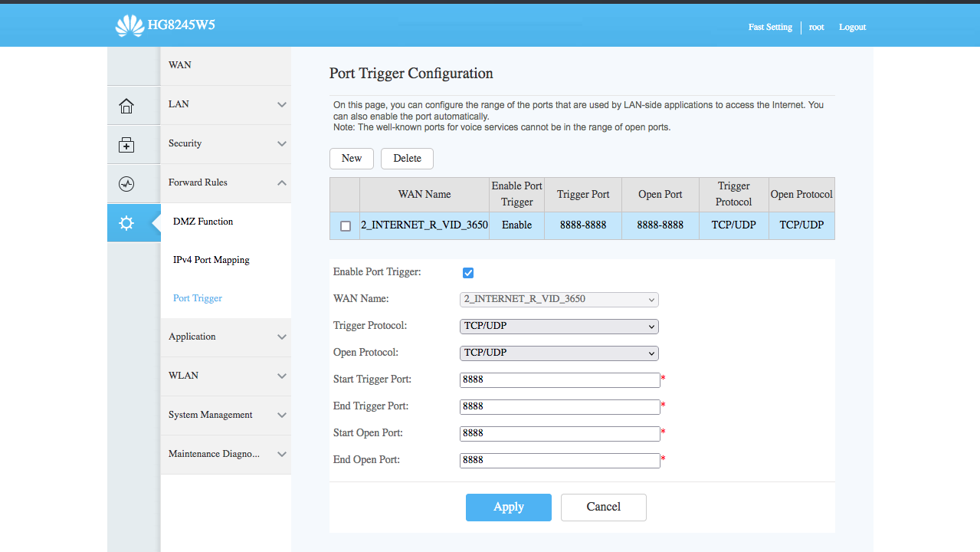Collapse the Forward Rules section
The height and width of the screenshot is (552, 980).
click(225, 182)
